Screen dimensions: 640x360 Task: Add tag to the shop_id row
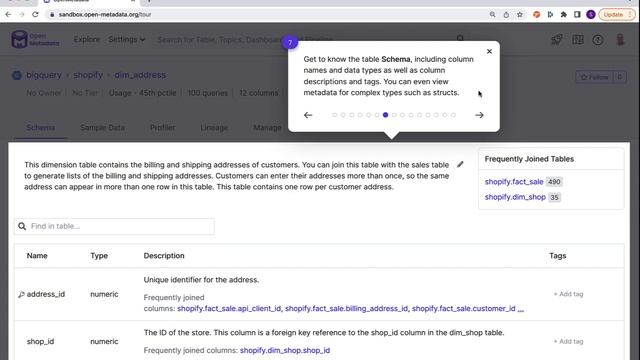568,341
